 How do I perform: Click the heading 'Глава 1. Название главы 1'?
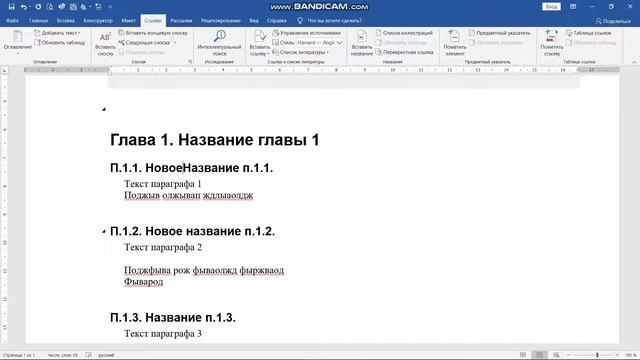[215, 140]
